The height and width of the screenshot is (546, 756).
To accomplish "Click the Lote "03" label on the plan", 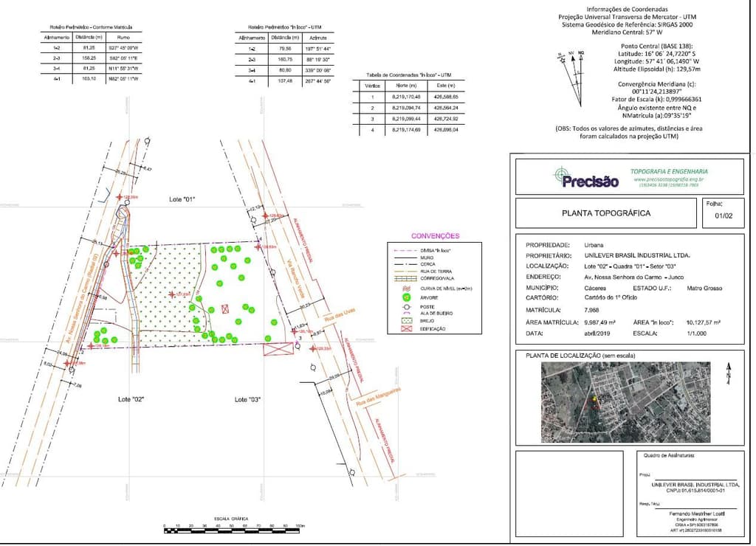I will [247, 399].
